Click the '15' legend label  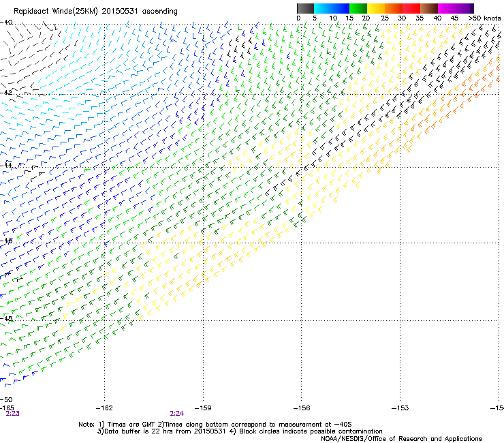tap(349, 18)
